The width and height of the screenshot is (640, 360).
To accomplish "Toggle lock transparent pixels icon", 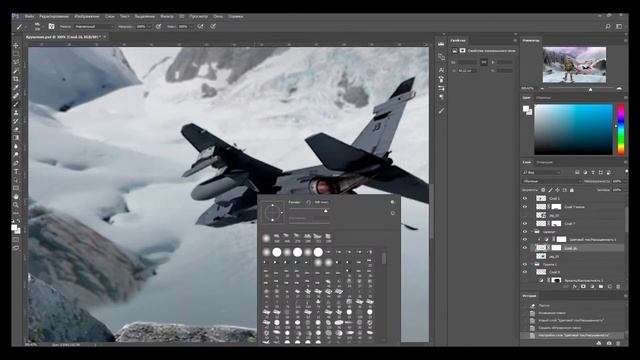I will [543, 190].
